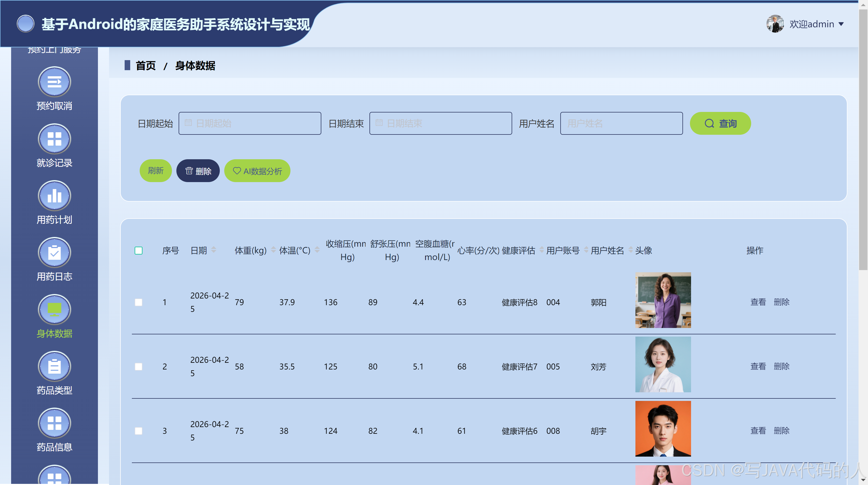Open the 用药计划 chart icon
The height and width of the screenshot is (485, 868).
point(54,196)
